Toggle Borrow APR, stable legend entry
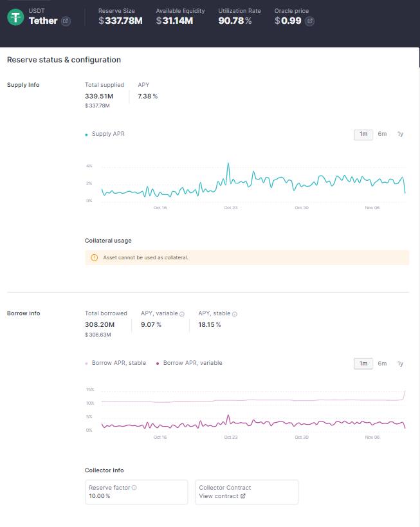The width and height of the screenshot is (420, 527). click(118, 363)
